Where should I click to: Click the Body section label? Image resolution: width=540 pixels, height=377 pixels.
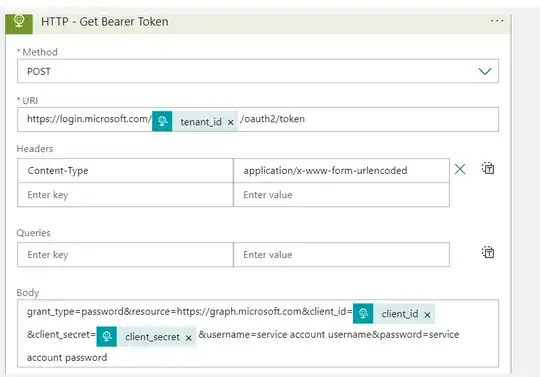(x=28, y=293)
